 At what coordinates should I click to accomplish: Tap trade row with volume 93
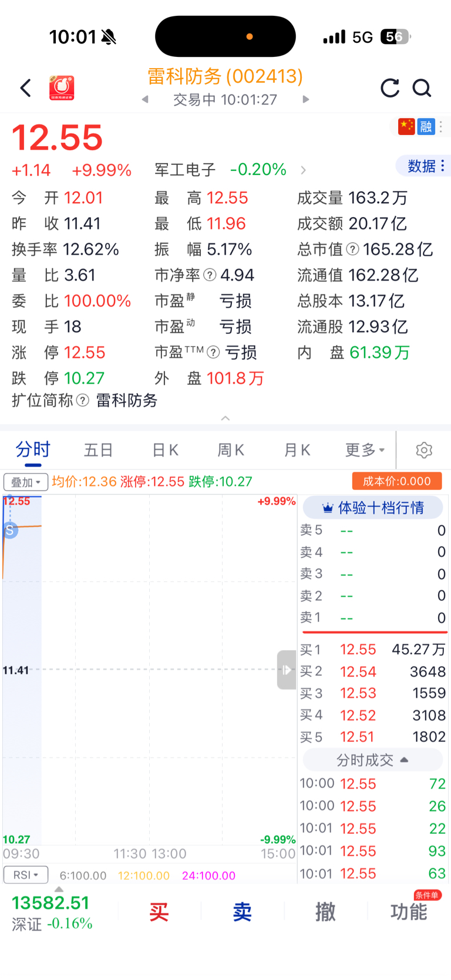[373, 851]
